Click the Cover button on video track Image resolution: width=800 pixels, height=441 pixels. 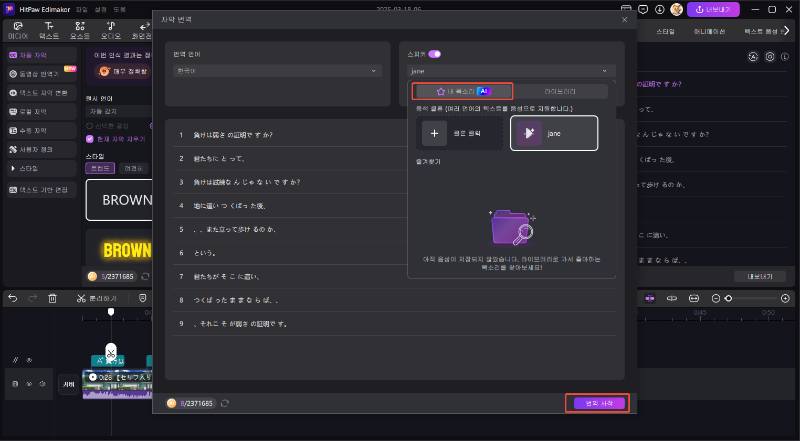coord(69,384)
